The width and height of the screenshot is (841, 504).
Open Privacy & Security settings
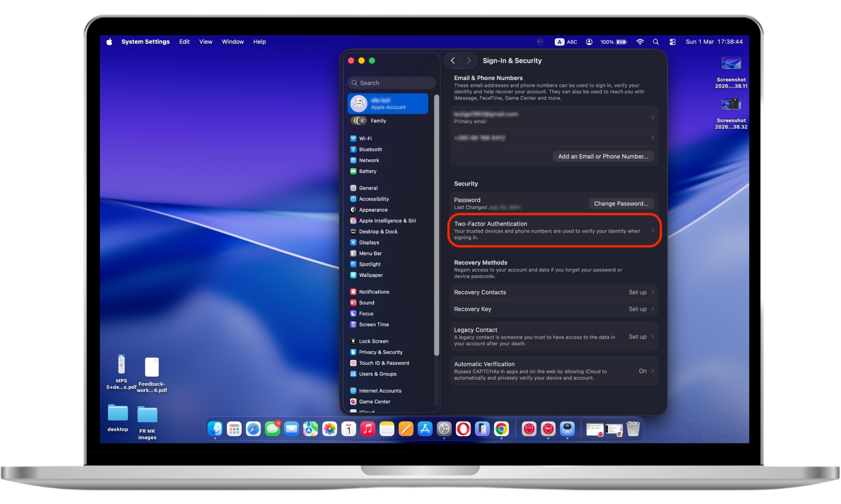click(x=380, y=352)
